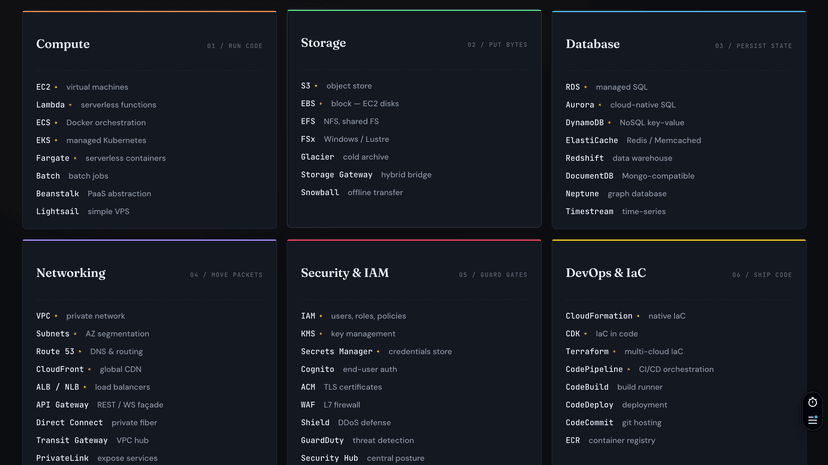Select the Lambda serverless functions entry
This screenshot has width=828, height=465.
96,105
